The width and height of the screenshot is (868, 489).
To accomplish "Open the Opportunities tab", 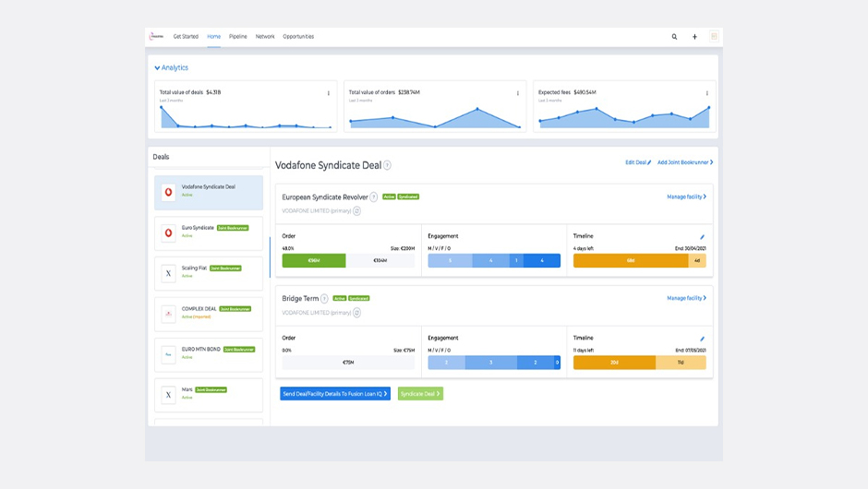I will tap(298, 37).
